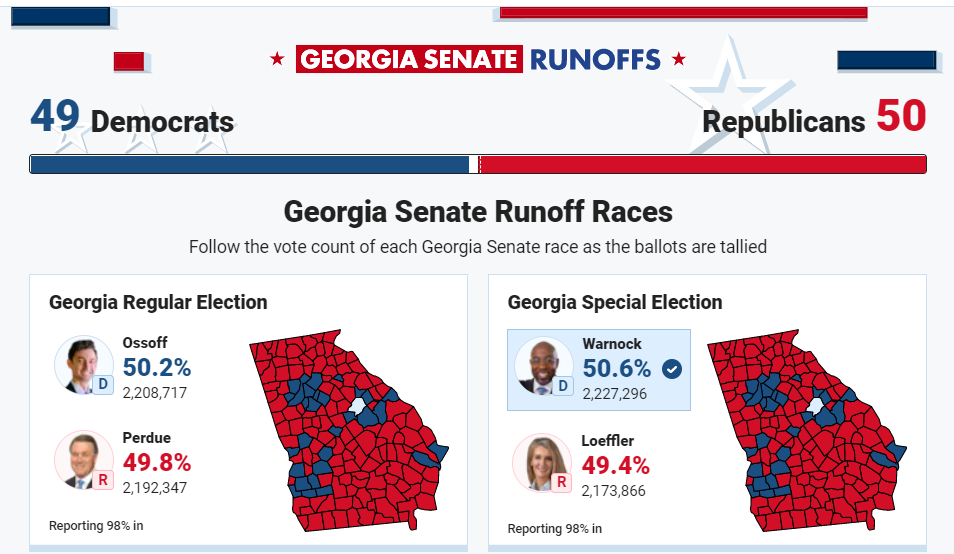Open the Georgia Special Election heading
954x554 pixels.
point(615,302)
